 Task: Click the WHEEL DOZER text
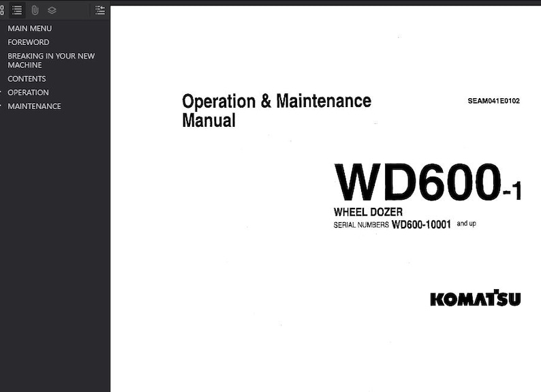coord(368,212)
